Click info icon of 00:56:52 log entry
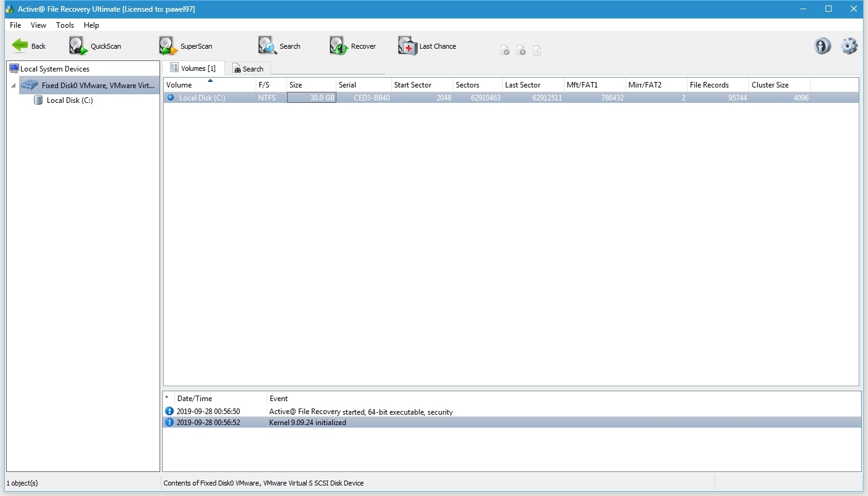Viewport: 868px width, 496px height. pyautogui.click(x=169, y=422)
